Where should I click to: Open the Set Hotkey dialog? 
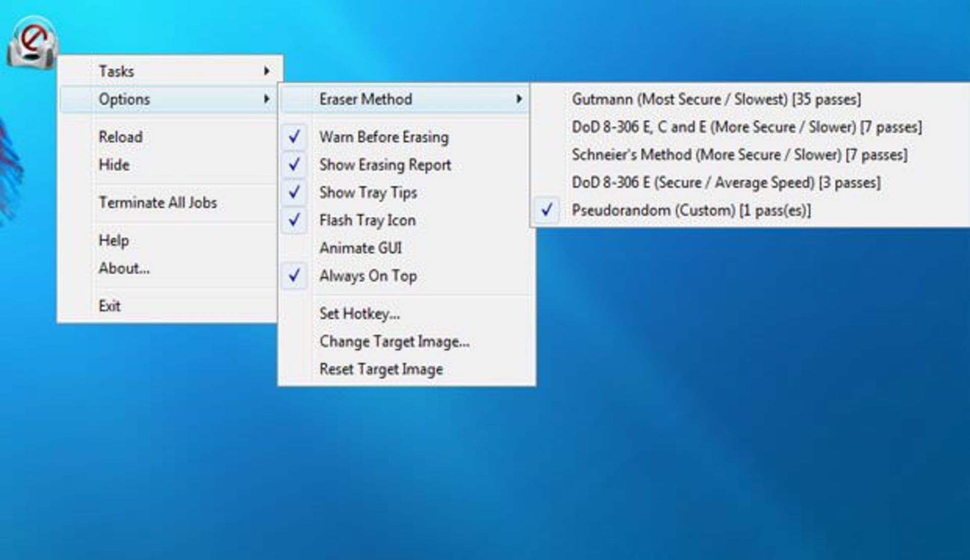pos(359,314)
